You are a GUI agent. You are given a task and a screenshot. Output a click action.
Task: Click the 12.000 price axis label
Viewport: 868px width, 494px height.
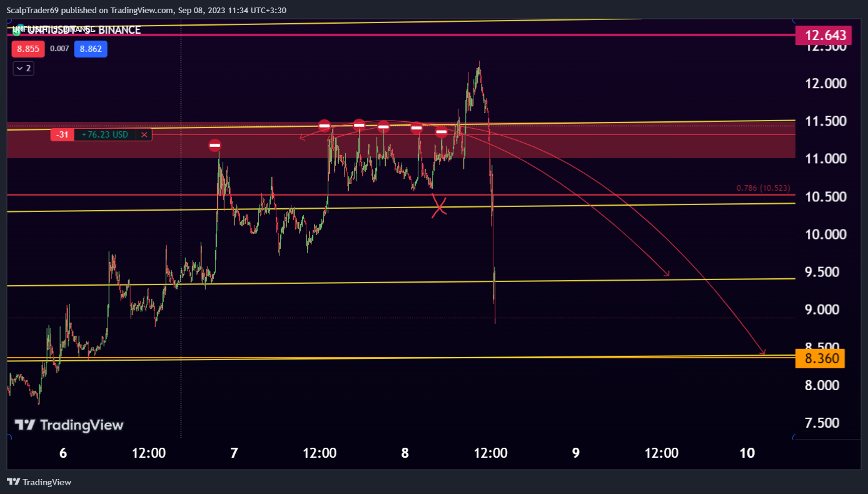(825, 84)
